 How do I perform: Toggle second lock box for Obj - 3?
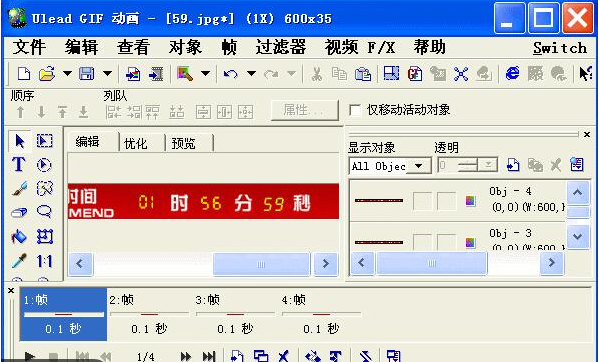[x=447, y=242]
